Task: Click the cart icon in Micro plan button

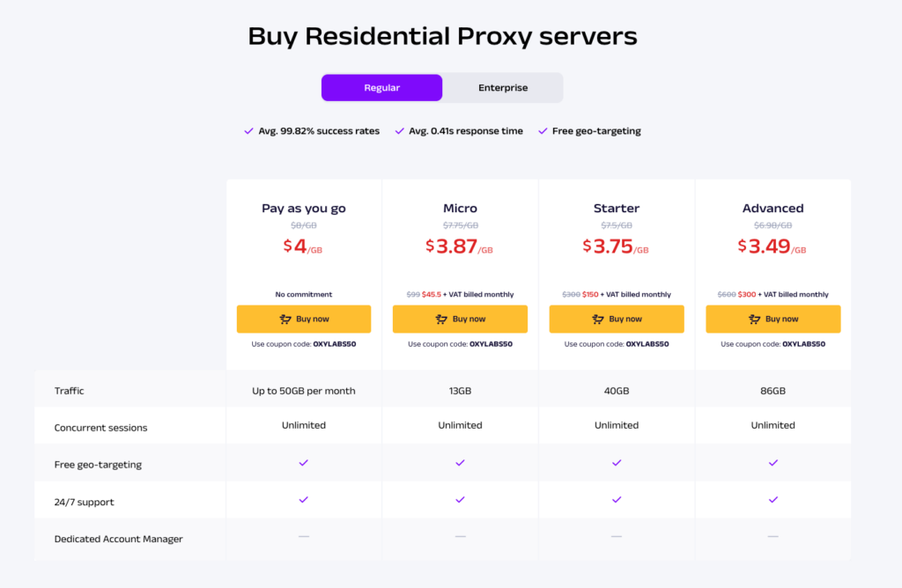Action: [441, 319]
